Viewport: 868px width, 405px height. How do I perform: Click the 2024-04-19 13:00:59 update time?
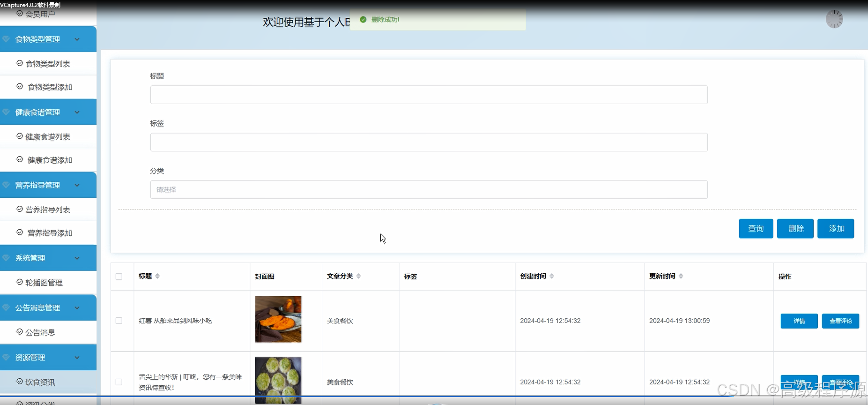(x=679, y=321)
